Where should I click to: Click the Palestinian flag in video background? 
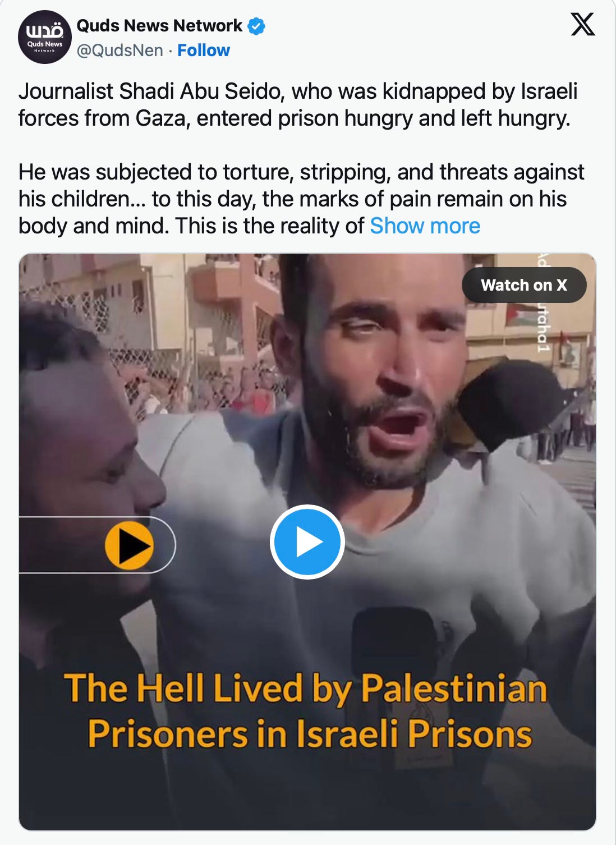tap(522, 315)
